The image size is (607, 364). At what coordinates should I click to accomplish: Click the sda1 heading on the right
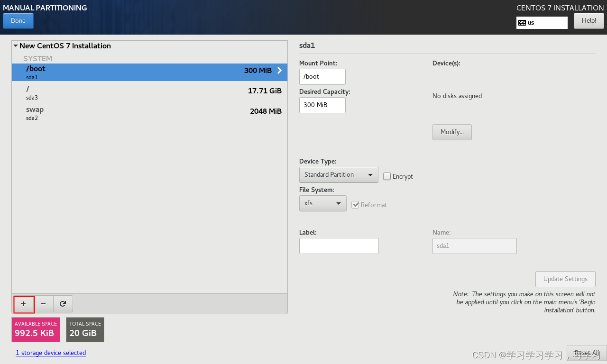click(x=307, y=46)
